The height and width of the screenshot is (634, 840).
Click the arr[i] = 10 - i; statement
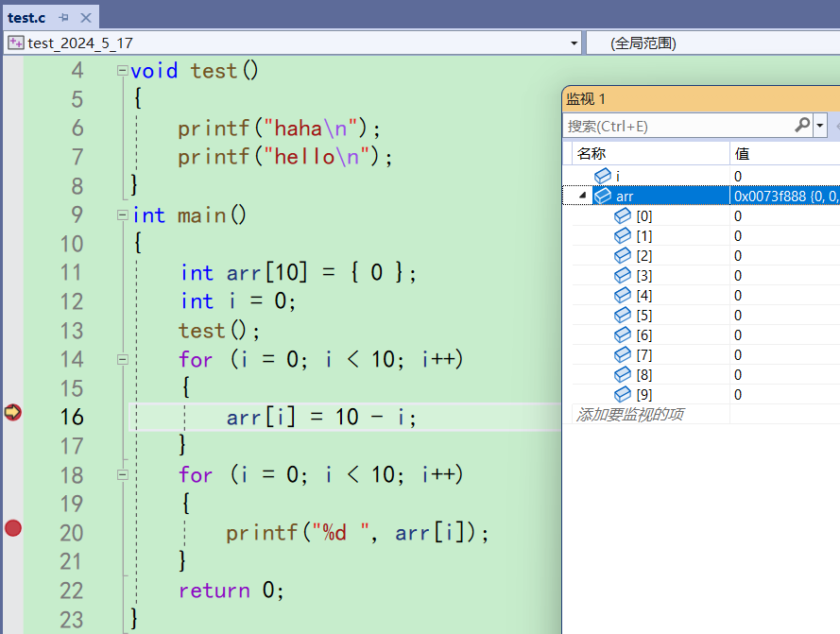(x=321, y=417)
